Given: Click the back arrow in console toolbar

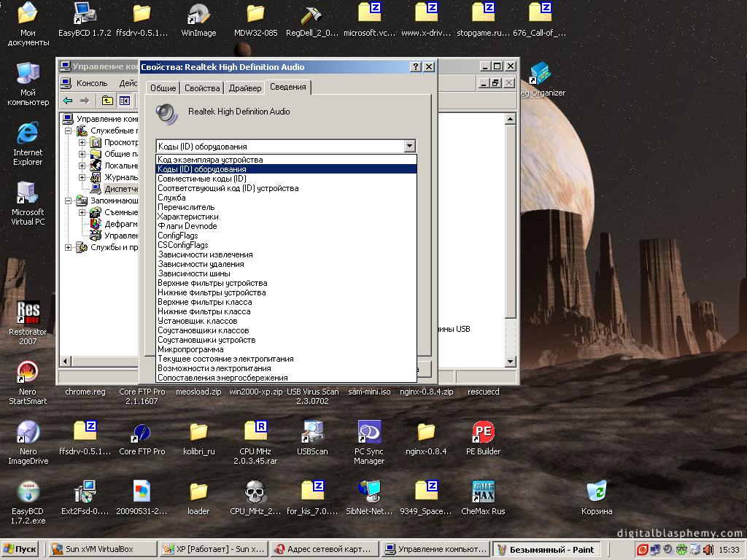Looking at the screenshot, I should click(68, 101).
